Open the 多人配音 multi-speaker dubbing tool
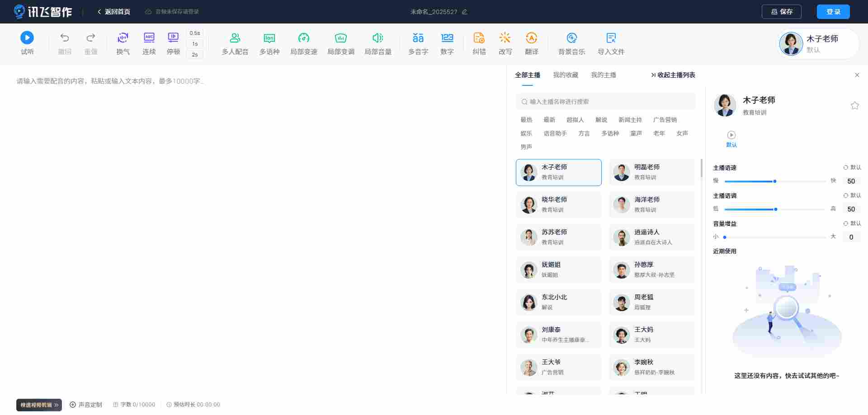The width and height of the screenshot is (868, 415). [235, 43]
